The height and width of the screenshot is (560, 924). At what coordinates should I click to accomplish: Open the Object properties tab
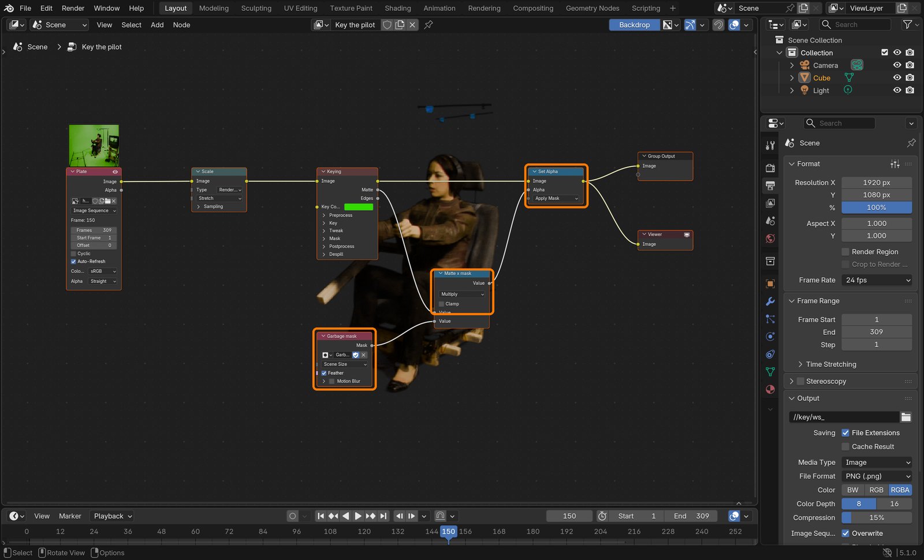[770, 283]
